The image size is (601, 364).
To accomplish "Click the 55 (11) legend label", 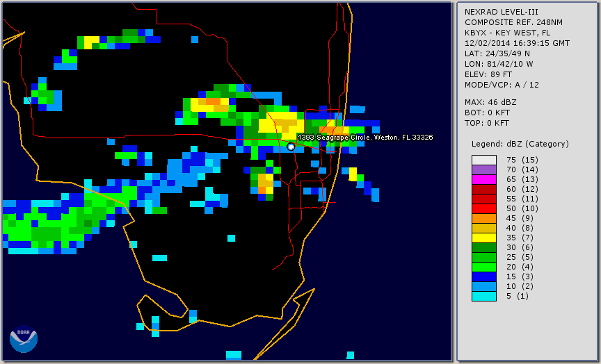I will coord(522,199).
